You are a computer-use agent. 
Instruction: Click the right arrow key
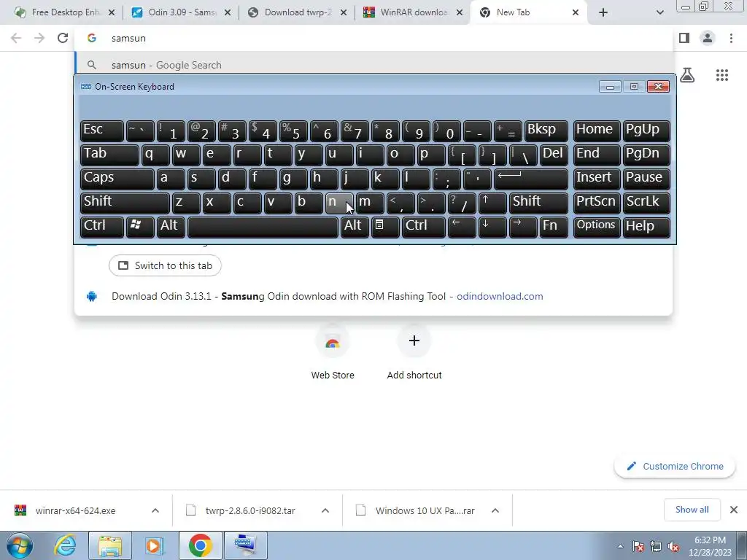tap(523, 226)
